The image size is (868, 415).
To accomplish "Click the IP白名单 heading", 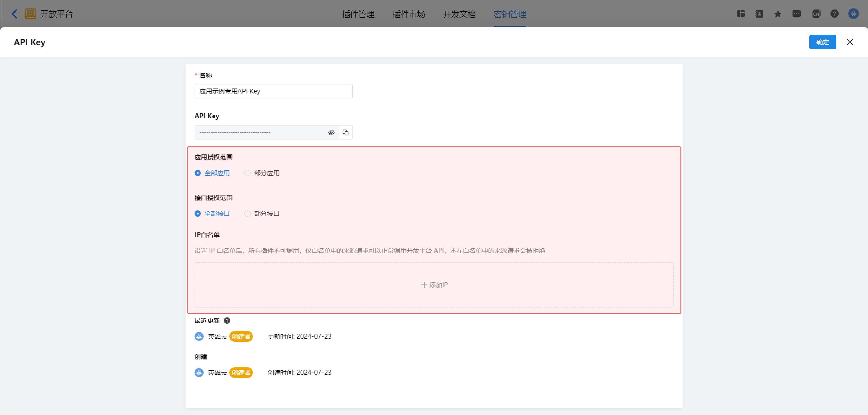I will [x=207, y=235].
